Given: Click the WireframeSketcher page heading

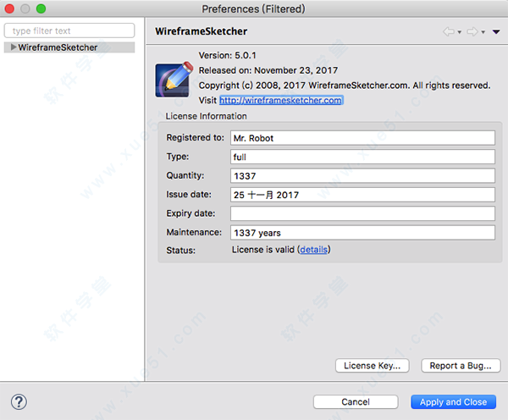Looking at the screenshot, I should tap(202, 31).
